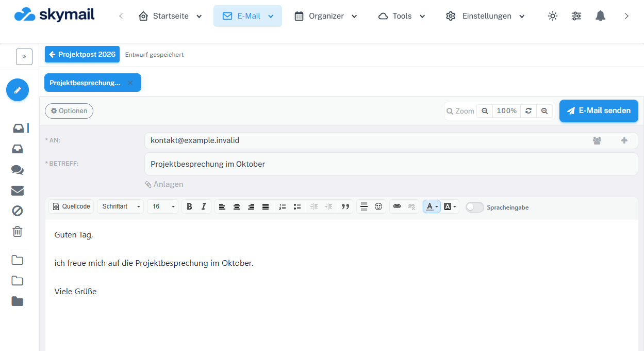Screen dimensions: 644x351
Task: Click "Entwurf gespeichert" status text
Action: [154, 55]
